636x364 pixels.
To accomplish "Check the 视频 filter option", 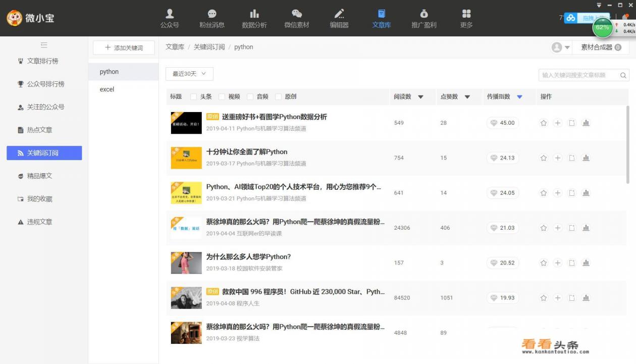I will click(x=223, y=96).
